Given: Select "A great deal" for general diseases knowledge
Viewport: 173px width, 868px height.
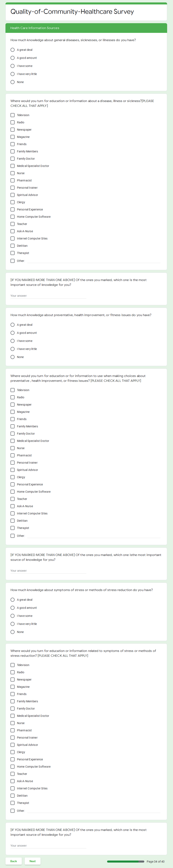Looking at the screenshot, I should point(13,50).
